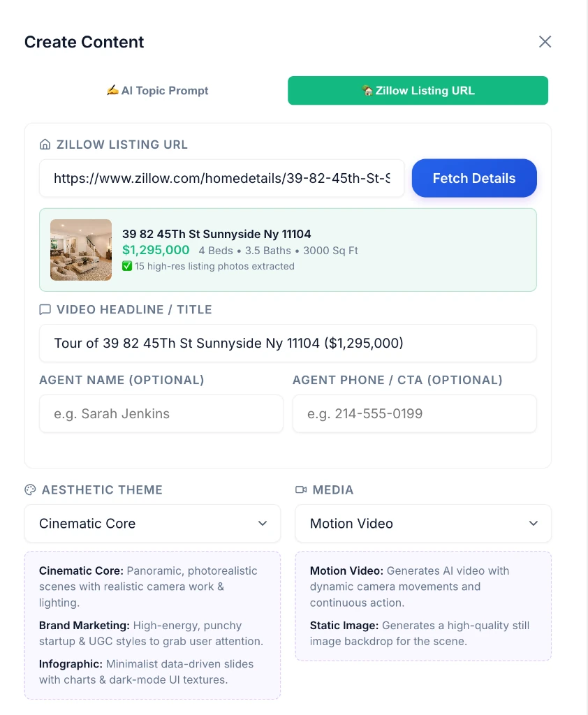Click the Fetch Details button
This screenshot has height=715, width=588.
point(474,178)
